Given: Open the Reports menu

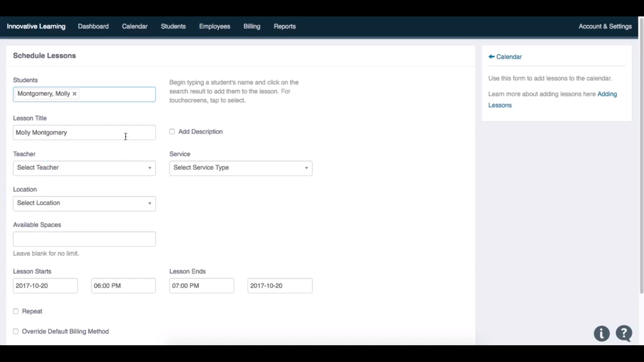Looking at the screenshot, I should (x=284, y=26).
